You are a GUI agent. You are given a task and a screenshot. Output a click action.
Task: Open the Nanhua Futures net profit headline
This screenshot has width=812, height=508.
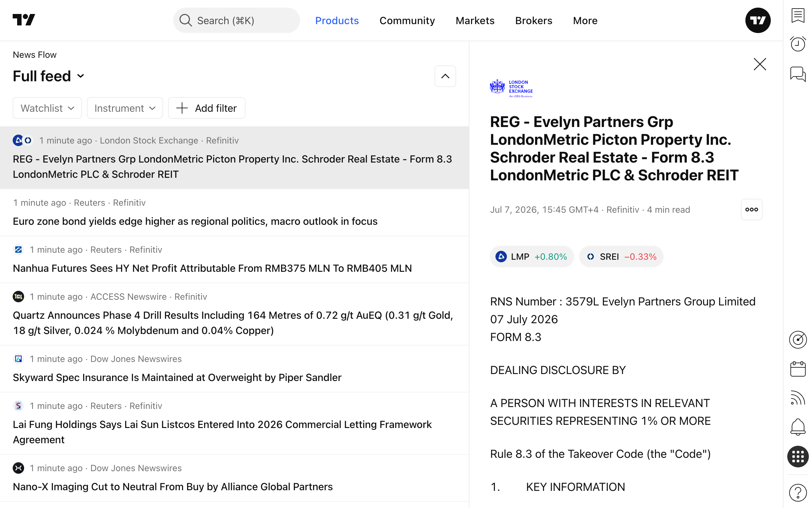click(212, 268)
